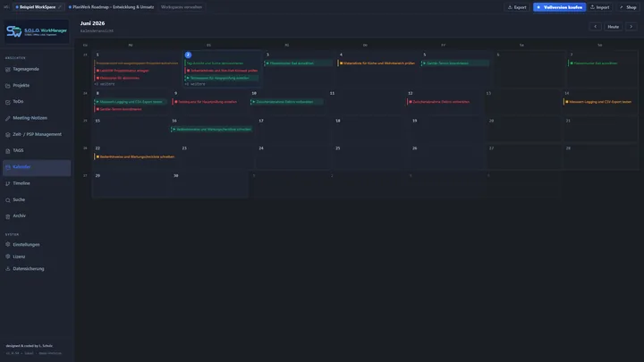Open 'Gerüst-Termin koordinieren' event on June 5

pos(455,63)
